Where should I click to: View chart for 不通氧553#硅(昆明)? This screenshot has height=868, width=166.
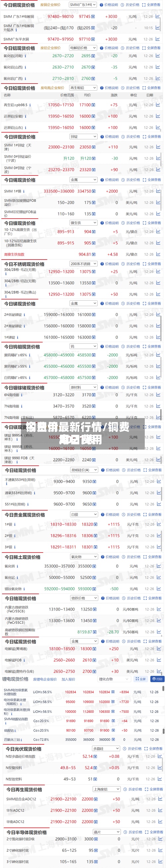coord(159,481)
